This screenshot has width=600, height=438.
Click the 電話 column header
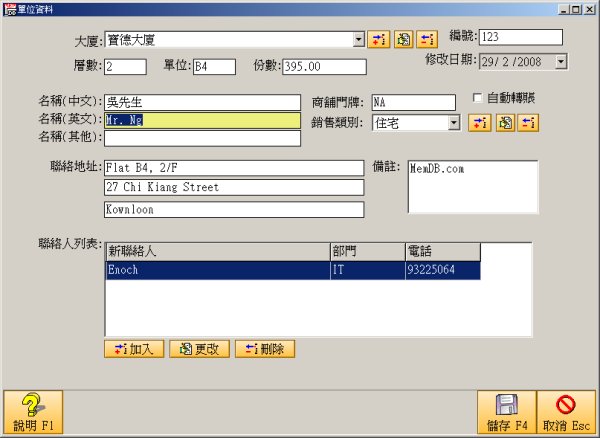[443, 252]
